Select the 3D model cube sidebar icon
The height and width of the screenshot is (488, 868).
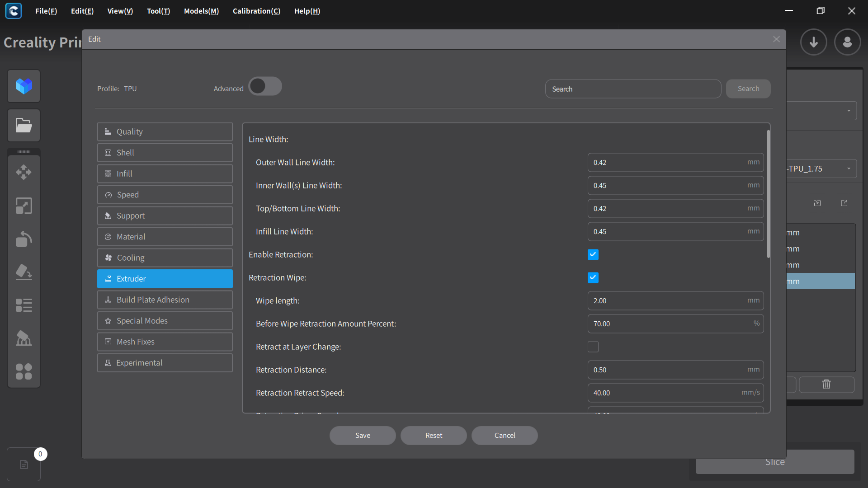click(x=24, y=86)
